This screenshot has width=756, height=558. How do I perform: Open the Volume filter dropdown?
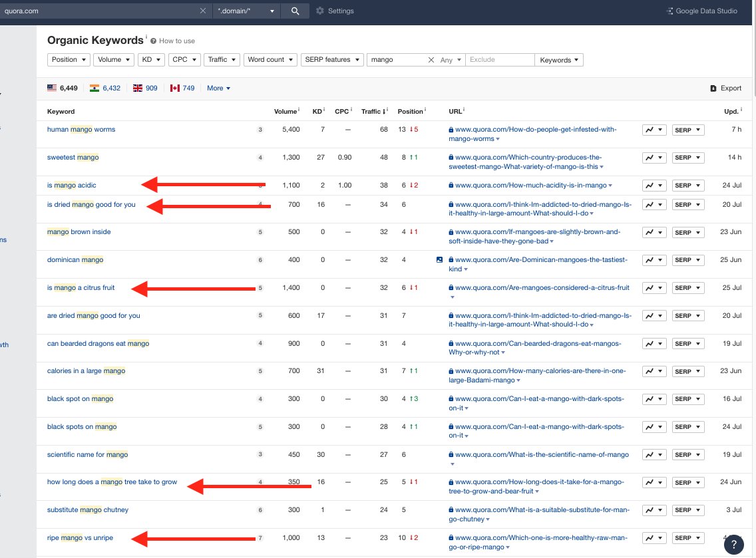114,60
